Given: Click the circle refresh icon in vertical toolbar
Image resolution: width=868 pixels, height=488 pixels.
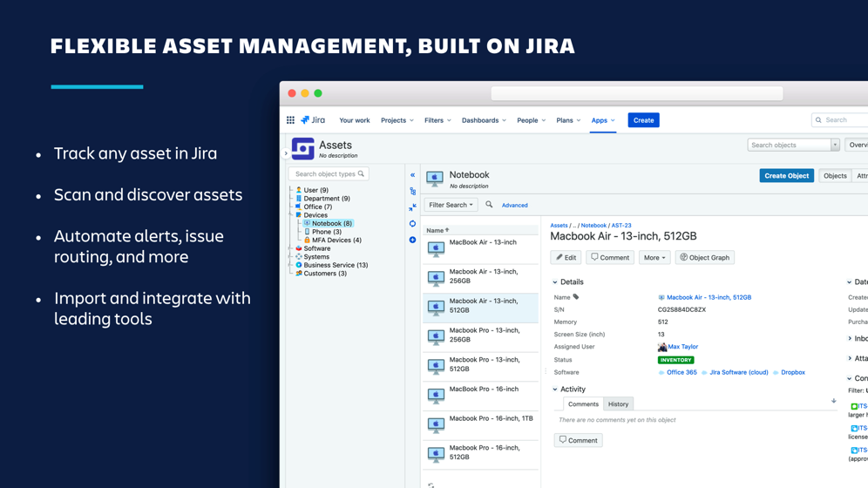Looking at the screenshot, I should (412, 224).
